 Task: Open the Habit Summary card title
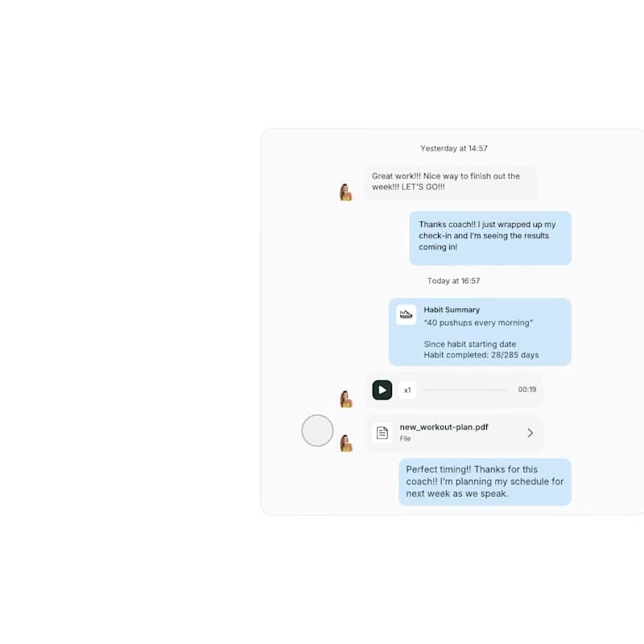452,310
